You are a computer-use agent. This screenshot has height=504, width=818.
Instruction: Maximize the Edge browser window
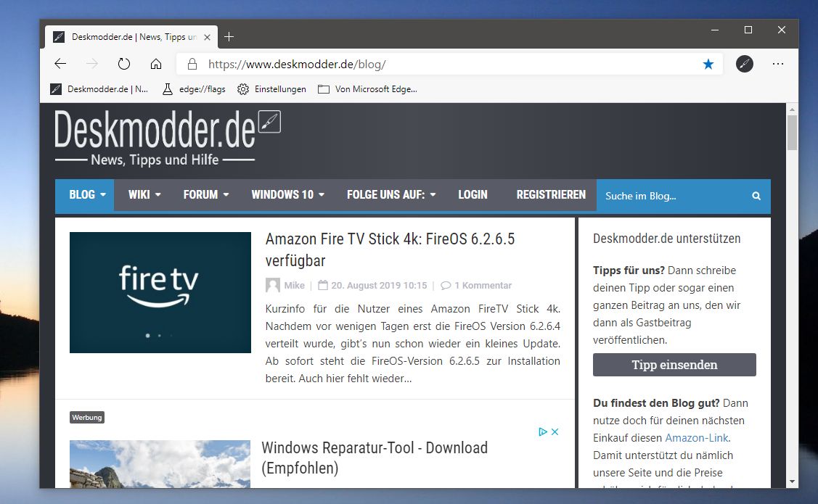(748, 30)
